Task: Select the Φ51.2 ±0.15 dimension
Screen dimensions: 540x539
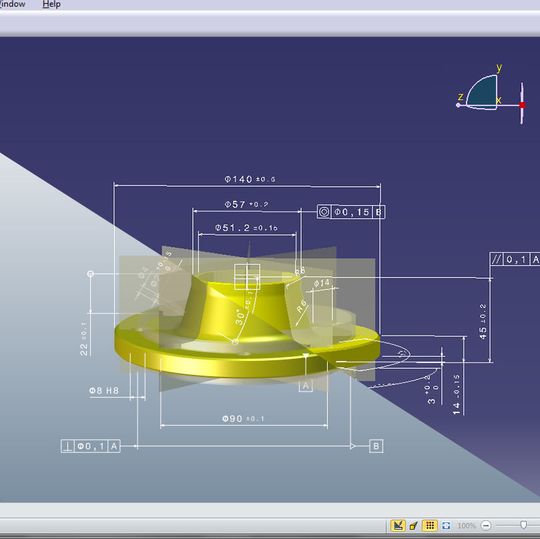Action: coord(246,228)
